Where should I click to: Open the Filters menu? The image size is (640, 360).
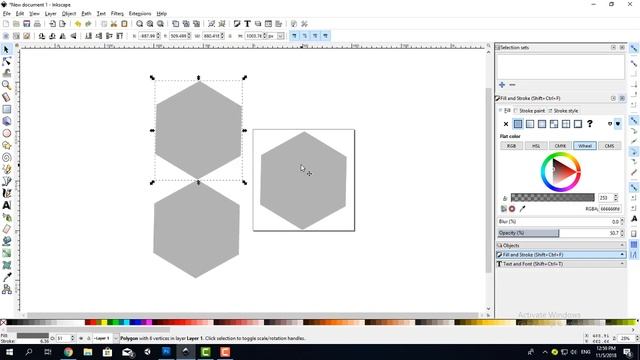point(117,13)
